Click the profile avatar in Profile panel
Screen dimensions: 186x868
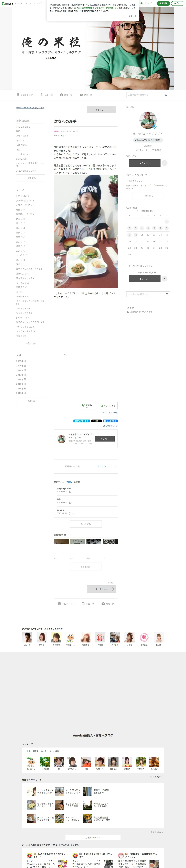(148, 120)
